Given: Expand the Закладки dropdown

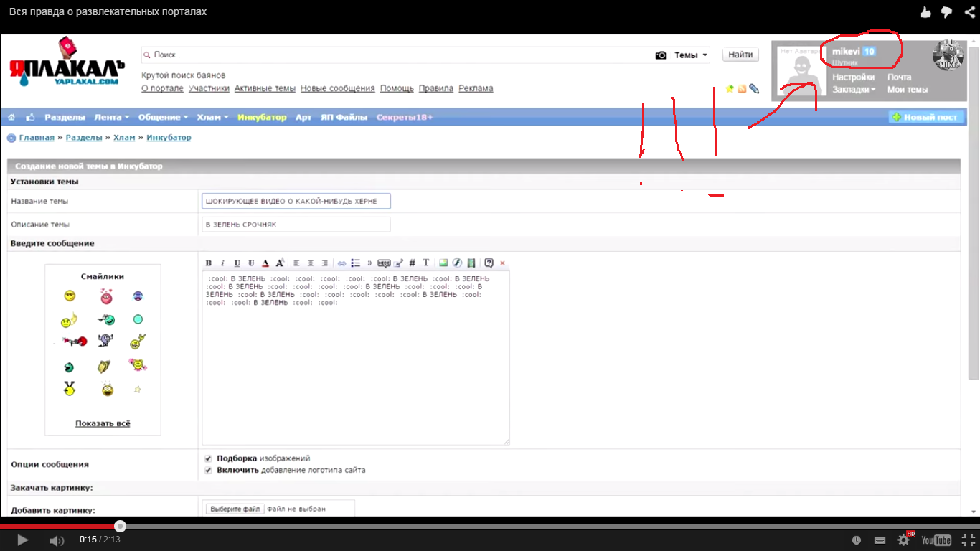Looking at the screenshot, I should coord(854,90).
